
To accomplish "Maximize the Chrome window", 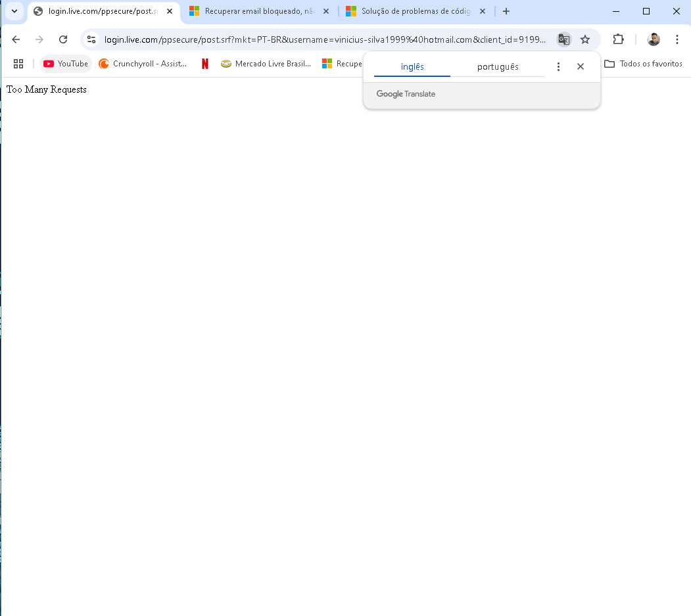I will point(646,11).
